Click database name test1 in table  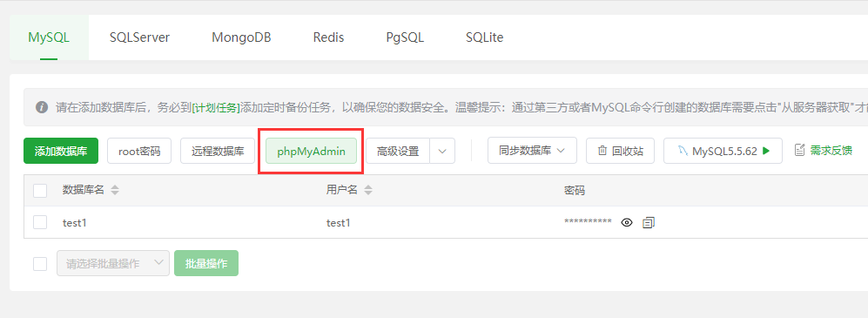(x=75, y=223)
